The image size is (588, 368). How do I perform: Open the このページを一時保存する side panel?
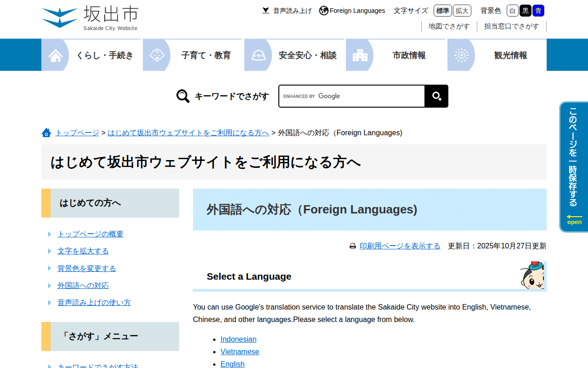click(x=573, y=167)
